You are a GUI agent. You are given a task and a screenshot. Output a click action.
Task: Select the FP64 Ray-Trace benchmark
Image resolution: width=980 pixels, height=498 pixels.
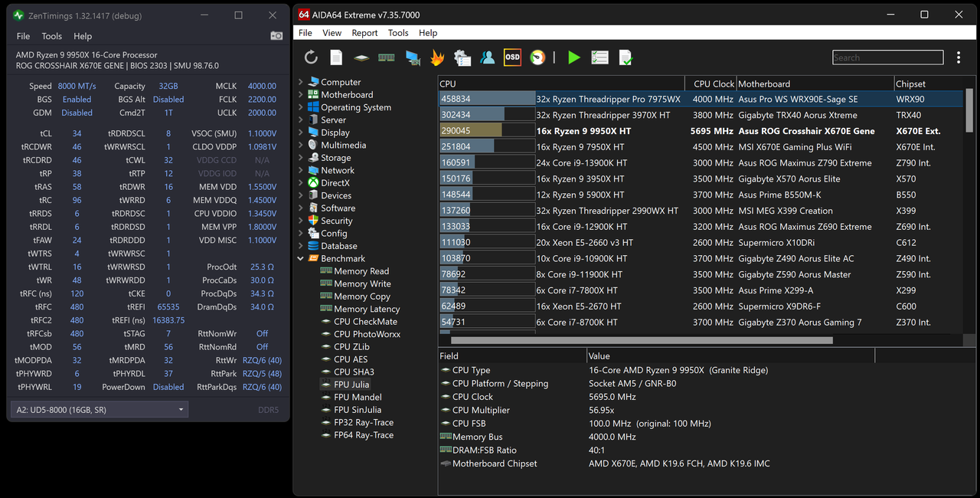click(x=364, y=435)
